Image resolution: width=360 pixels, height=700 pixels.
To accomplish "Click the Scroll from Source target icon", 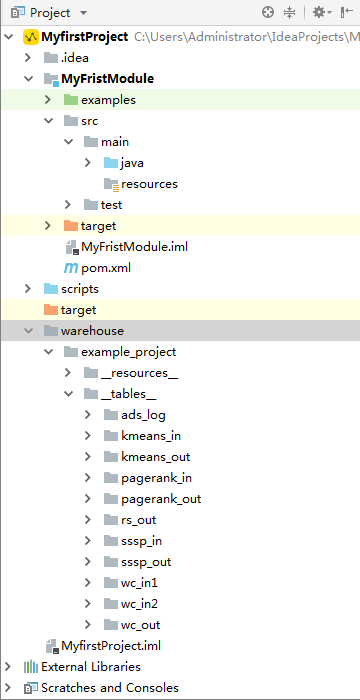I will [x=268, y=12].
